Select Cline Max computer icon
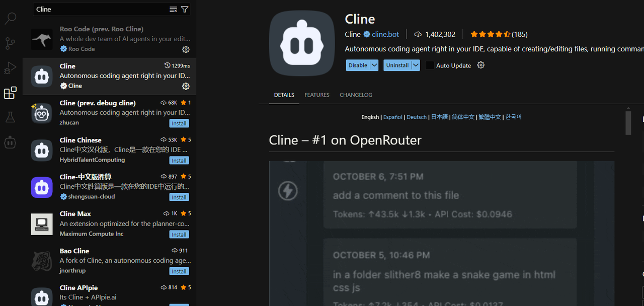The width and height of the screenshot is (644, 306). 41,224
